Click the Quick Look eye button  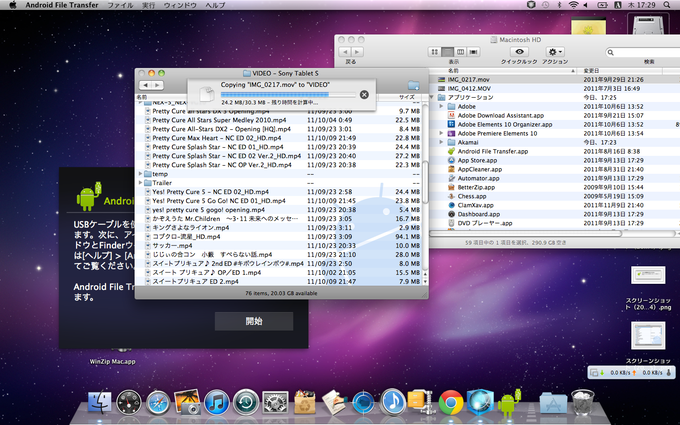point(519,52)
